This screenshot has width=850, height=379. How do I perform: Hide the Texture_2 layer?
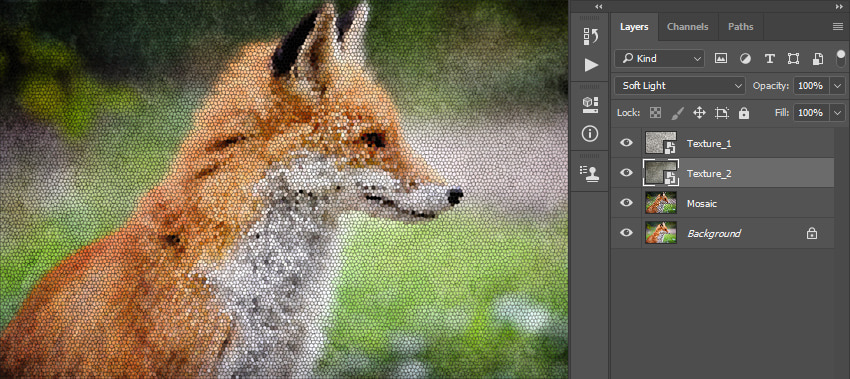[627, 173]
